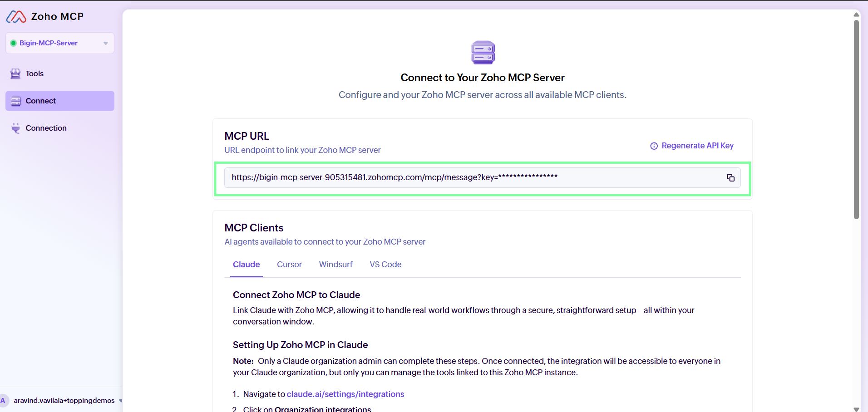Click the 'URL endpoint to link your Zoho MCP server' text
The width and height of the screenshot is (868, 412).
pyautogui.click(x=302, y=150)
